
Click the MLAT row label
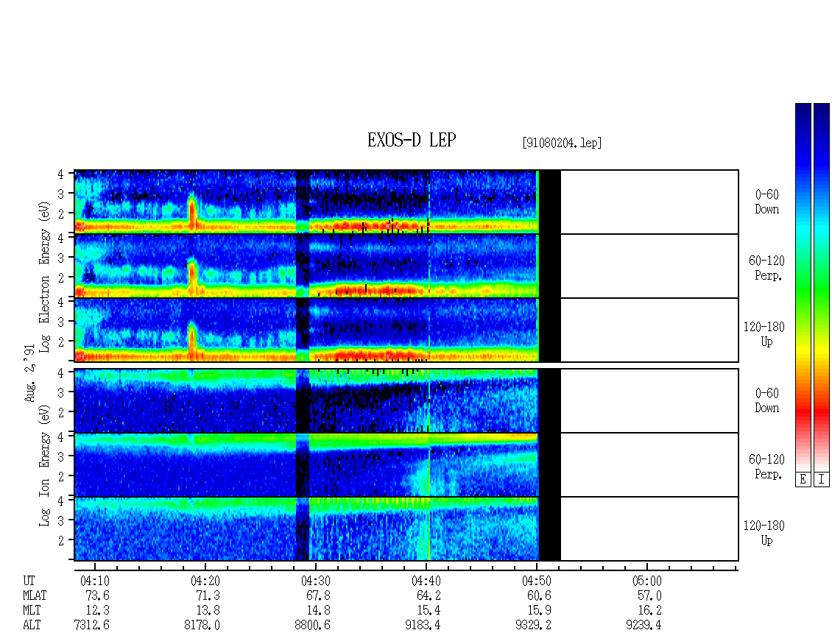[x=35, y=595]
